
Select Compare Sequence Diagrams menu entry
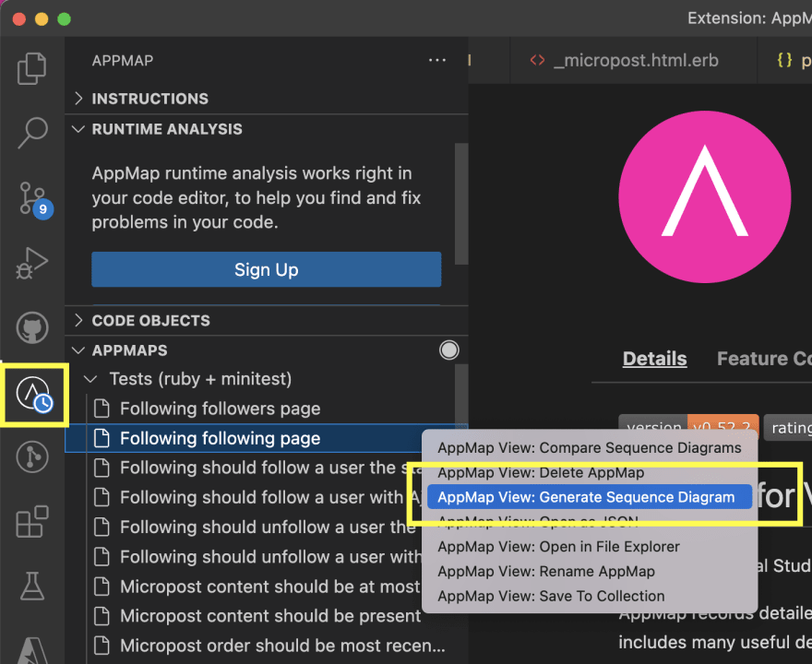[590, 447]
